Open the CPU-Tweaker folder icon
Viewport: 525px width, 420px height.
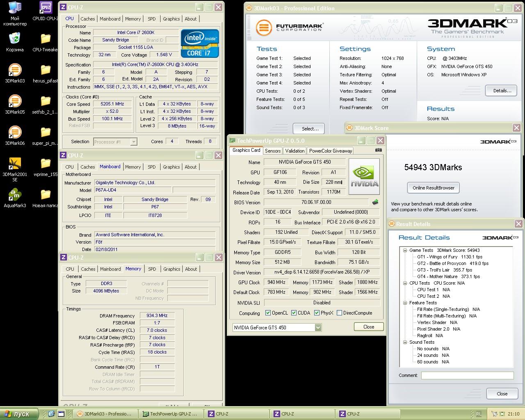click(x=46, y=42)
